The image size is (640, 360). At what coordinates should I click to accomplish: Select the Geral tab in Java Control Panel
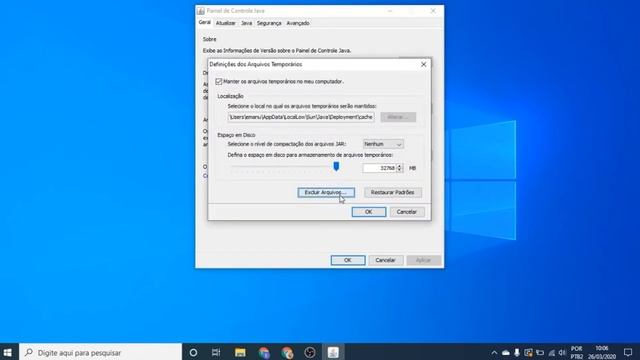click(x=204, y=22)
